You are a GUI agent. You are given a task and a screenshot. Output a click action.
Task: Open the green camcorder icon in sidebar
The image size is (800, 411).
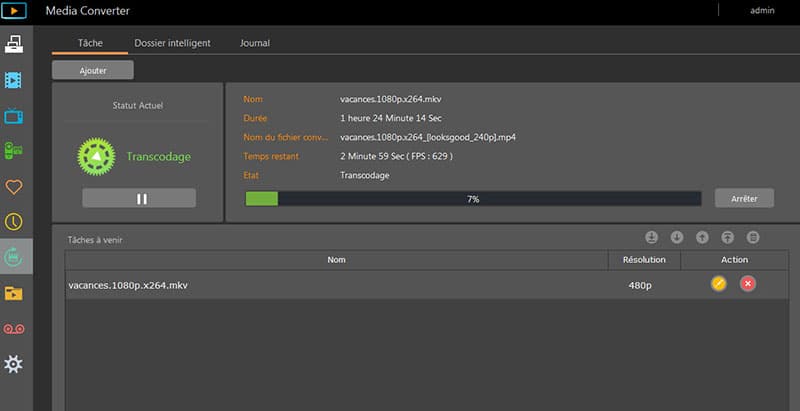click(14, 151)
